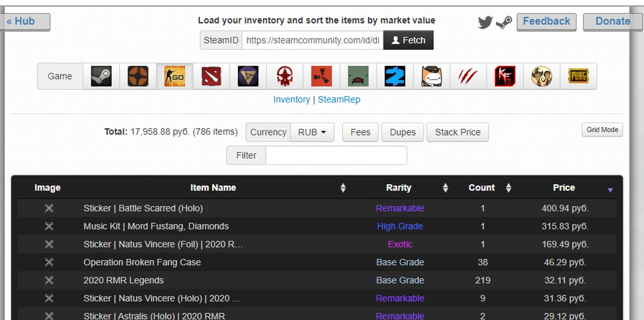Click the Total 17,958.88 руб. summary text
This screenshot has height=320, width=644.
pyautogui.click(x=171, y=132)
